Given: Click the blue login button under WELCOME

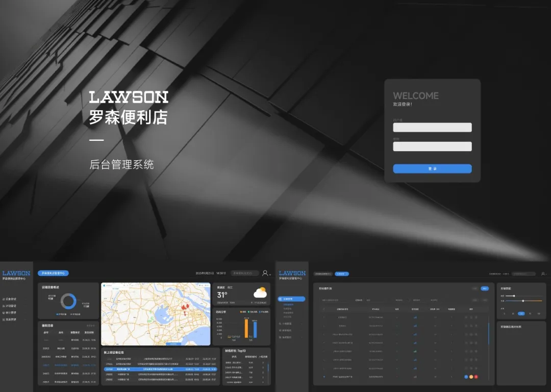Looking at the screenshot, I should 432,169.
